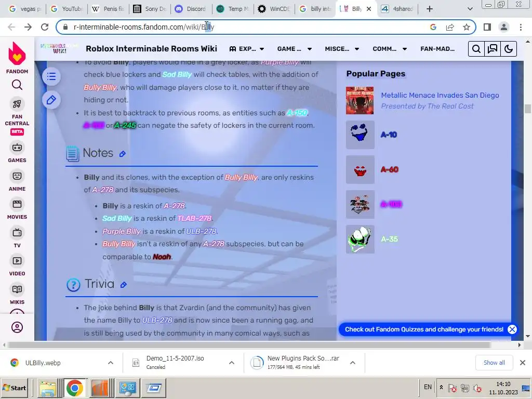Switch to the 4shared tab
The image size is (532, 399).
(x=397, y=9)
